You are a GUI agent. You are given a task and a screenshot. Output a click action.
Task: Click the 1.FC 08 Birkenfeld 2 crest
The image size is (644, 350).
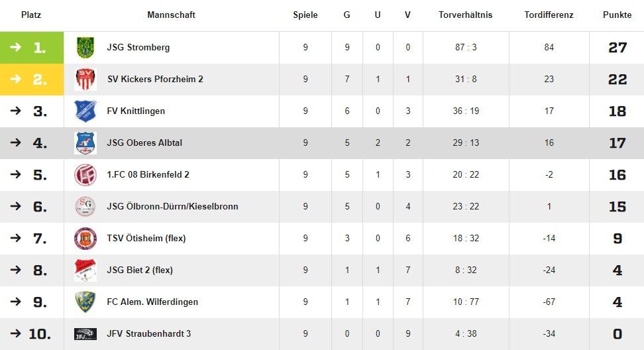pyautogui.click(x=85, y=175)
